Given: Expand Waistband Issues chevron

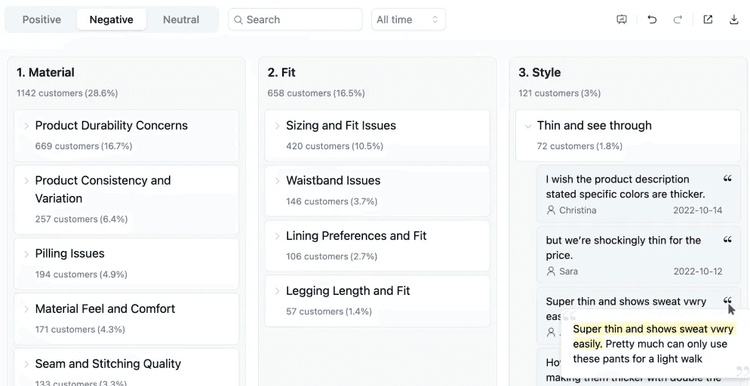Looking at the screenshot, I should 277,181.
